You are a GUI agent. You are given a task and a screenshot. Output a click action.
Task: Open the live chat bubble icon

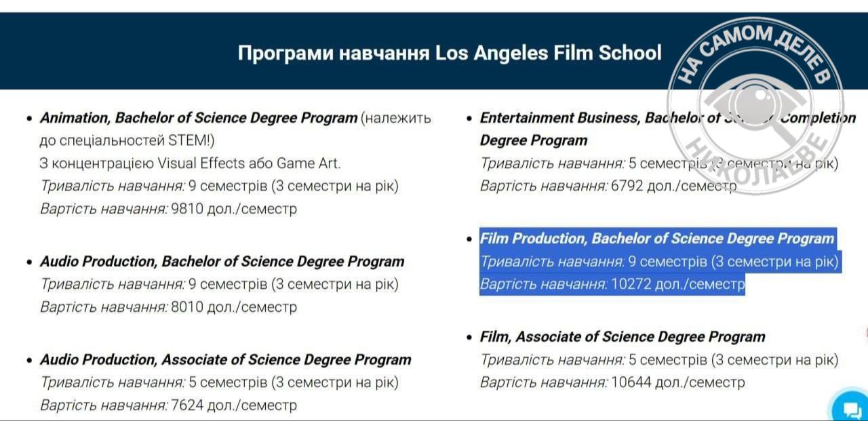pos(850,408)
